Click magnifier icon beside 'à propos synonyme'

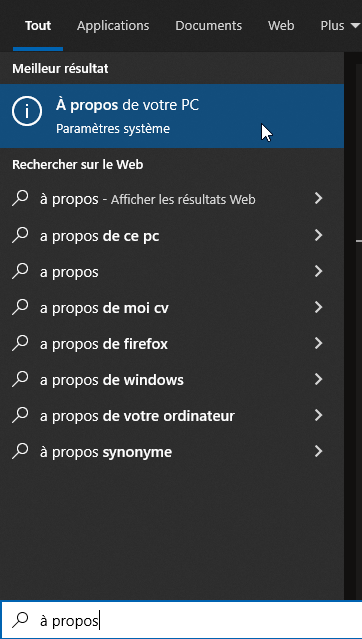coord(20,451)
